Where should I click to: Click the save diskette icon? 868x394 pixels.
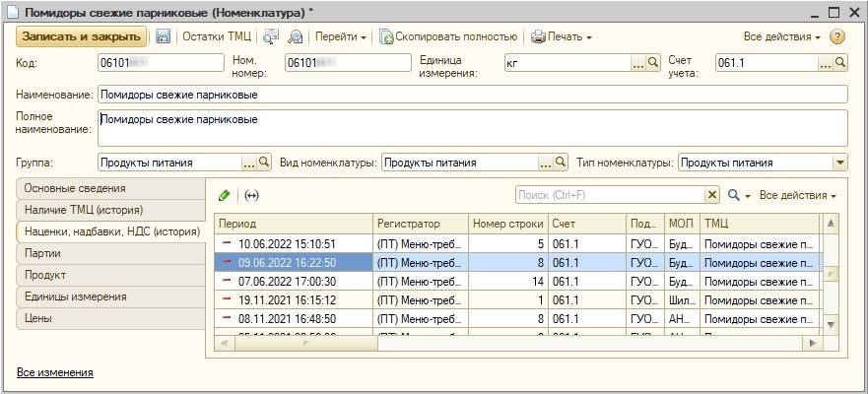click(x=164, y=36)
